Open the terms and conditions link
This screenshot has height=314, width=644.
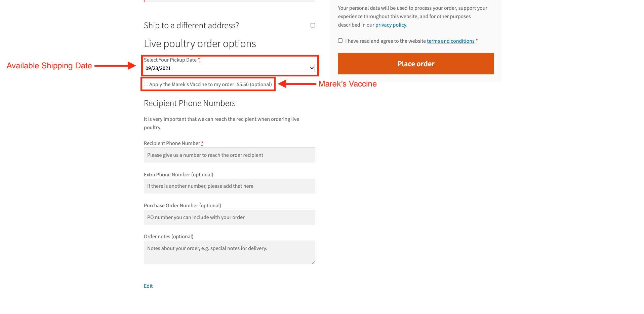pos(450,41)
